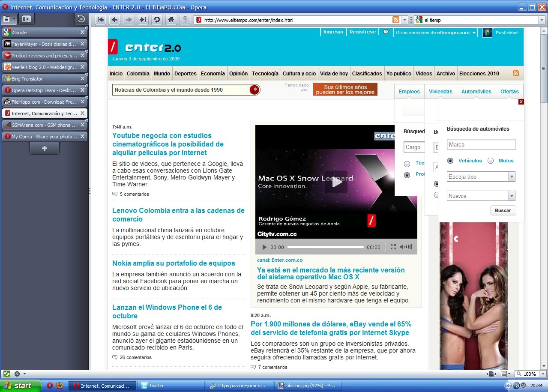Play the video with small play control
548x392 pixels.
[264, 247]
